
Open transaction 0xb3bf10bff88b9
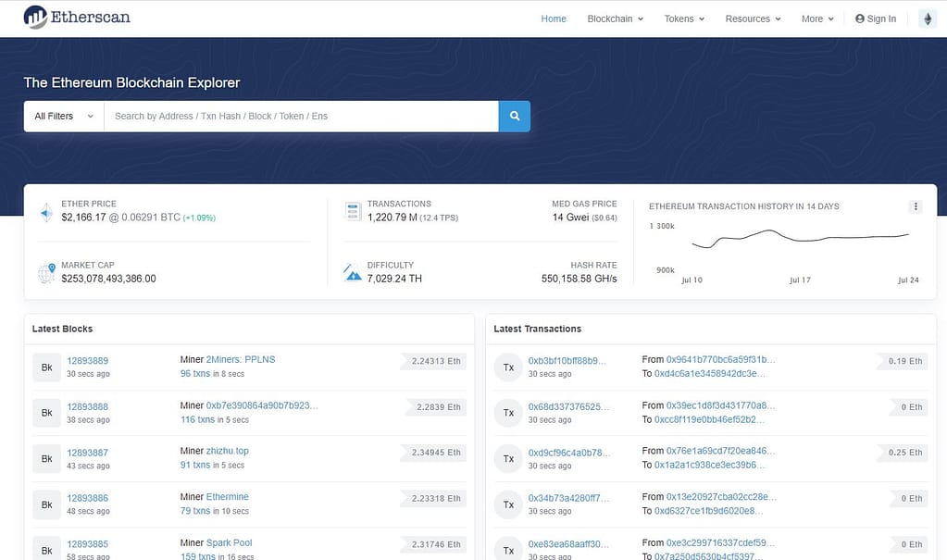pos(567,361)
